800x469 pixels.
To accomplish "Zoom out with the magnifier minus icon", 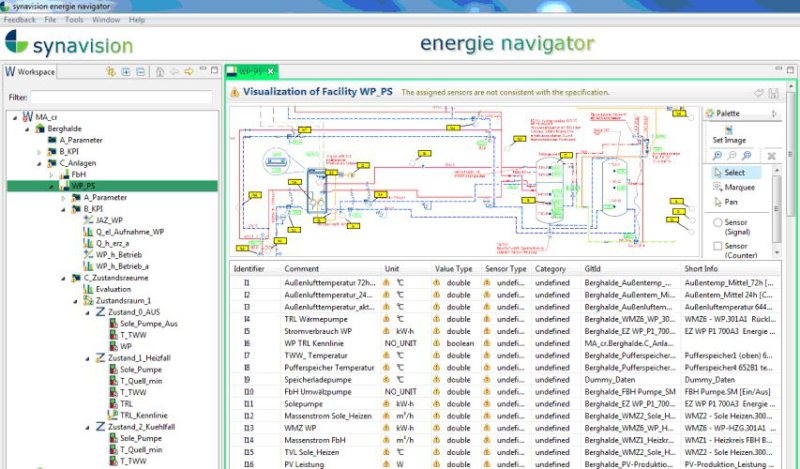I will [732, 156].
